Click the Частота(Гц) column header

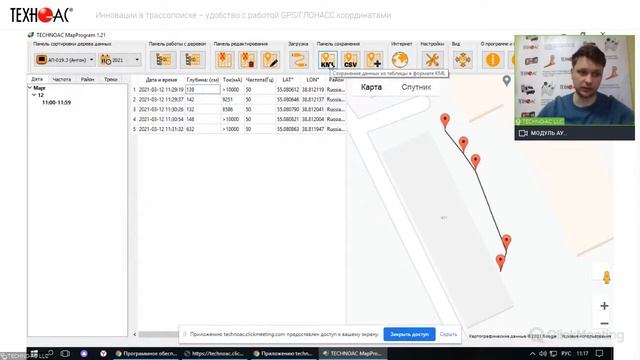260,80
